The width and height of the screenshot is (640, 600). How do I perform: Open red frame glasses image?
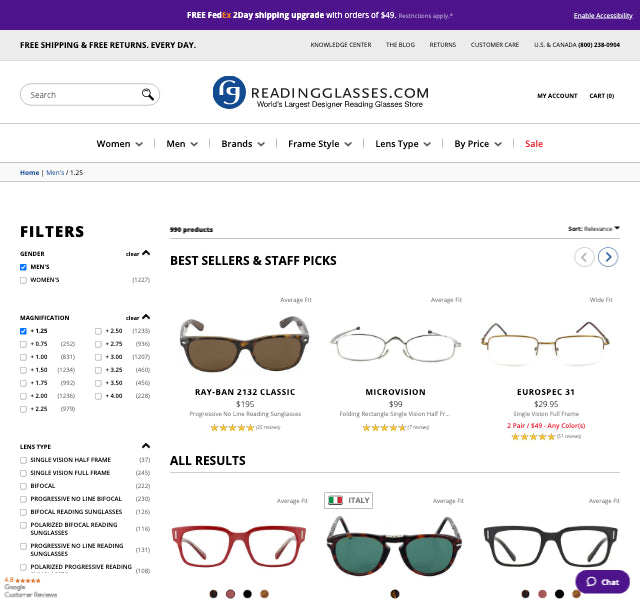pos(239,547)
